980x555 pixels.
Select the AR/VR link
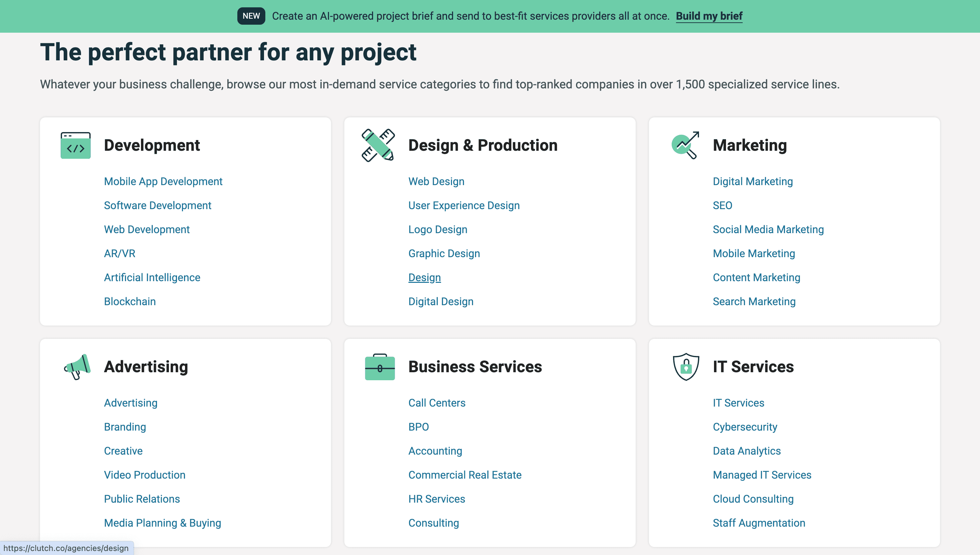pos(120,253)
